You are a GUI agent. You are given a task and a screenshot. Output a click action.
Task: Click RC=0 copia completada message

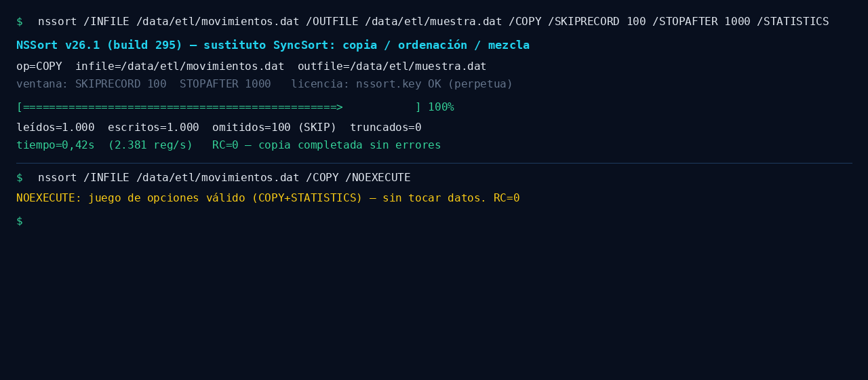(x=327, y=145)
